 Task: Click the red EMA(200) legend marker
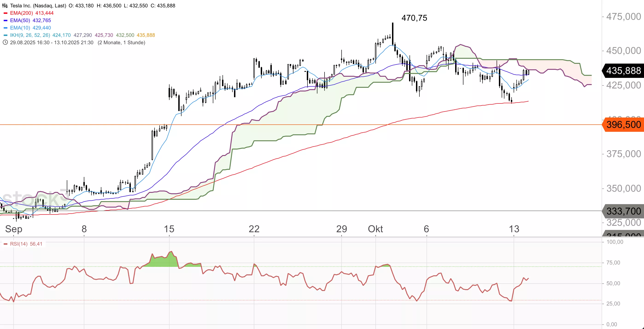(x=6, y=13)
